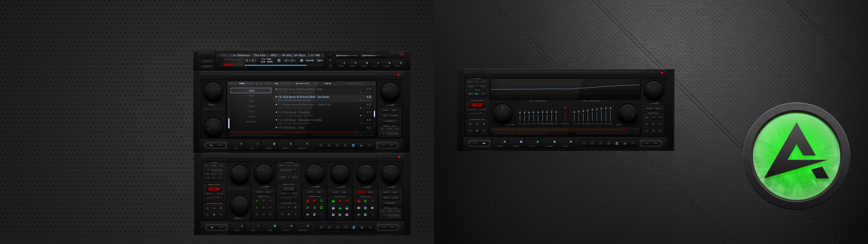868x244 pixels.
Task: Click MISC grid button in playlist window toolbar
Action: 269,145
